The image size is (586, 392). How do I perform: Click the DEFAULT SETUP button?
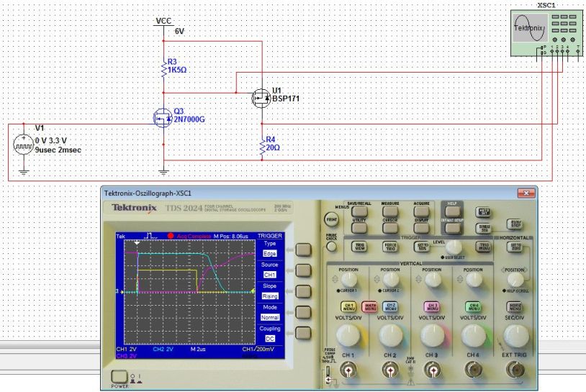(x=452, y=228)
